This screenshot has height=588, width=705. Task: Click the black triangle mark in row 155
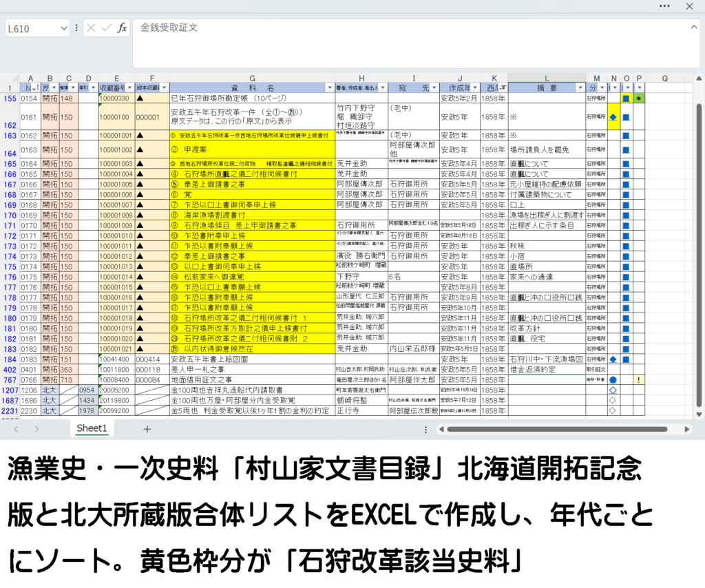click(x=140, y=98)
